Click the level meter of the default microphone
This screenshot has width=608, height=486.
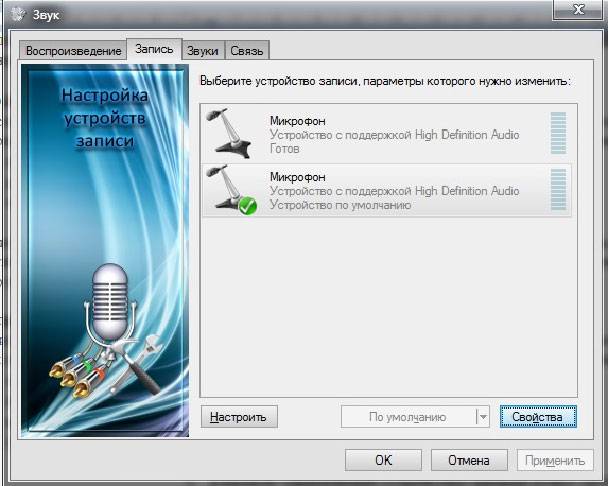click(558, 190)
